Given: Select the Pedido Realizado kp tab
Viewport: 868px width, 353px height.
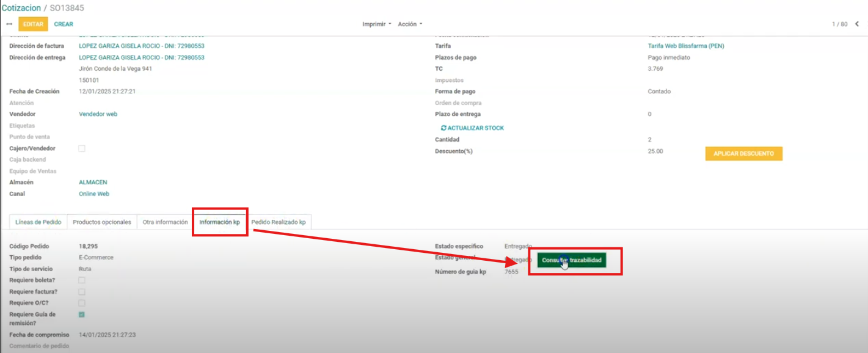Looking at the screenshot, I should pyautogui.click(x=279, y=222).
